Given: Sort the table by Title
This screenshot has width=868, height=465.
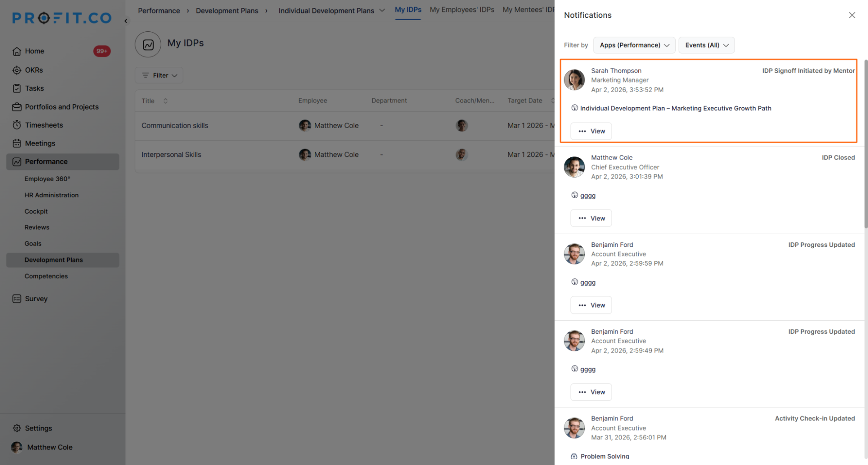Looking at the screenshot, I should click(165, 101).
